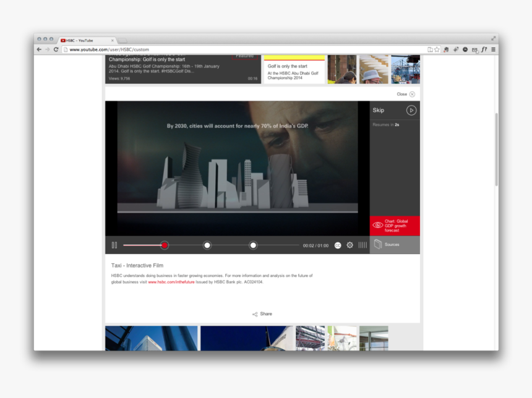Open the Sources panel
Image resolution: width=532 pixels, height=398 pixels.
[395, 245]
